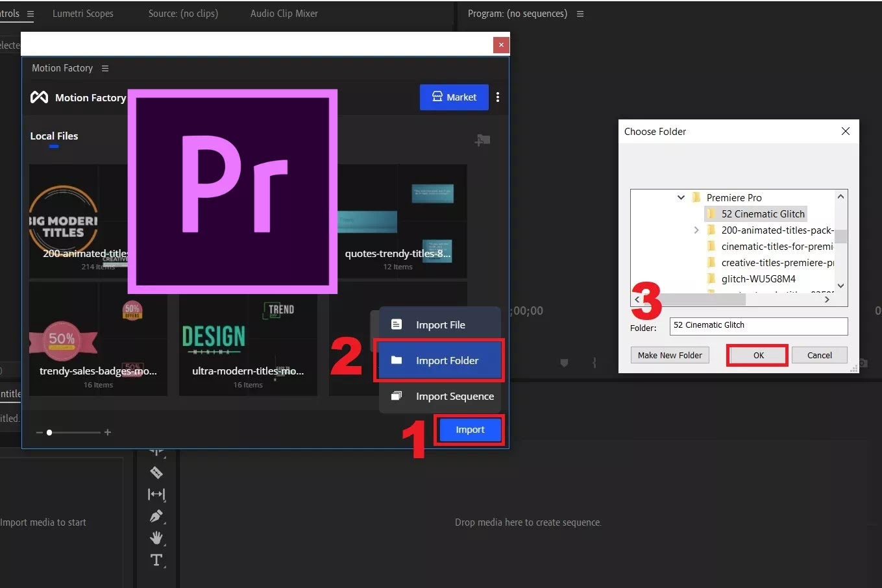Image resolution: width=882 pixels, height=588 pixels.
Task: Click the '214 Items' count label
Action: point(97,267)
